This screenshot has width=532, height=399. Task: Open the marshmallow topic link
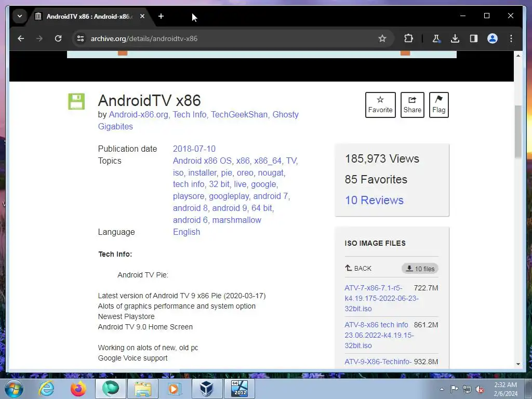pyautogui.click(x=236, y=220)
